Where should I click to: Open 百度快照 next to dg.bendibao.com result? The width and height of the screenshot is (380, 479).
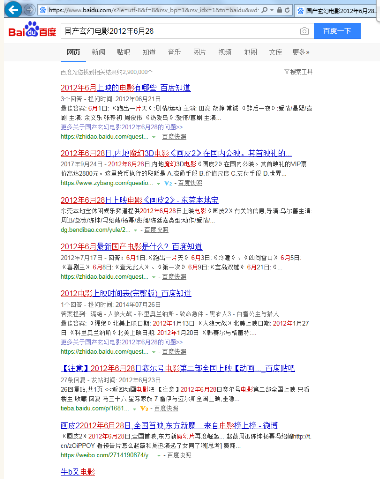[x=156, y=230]
